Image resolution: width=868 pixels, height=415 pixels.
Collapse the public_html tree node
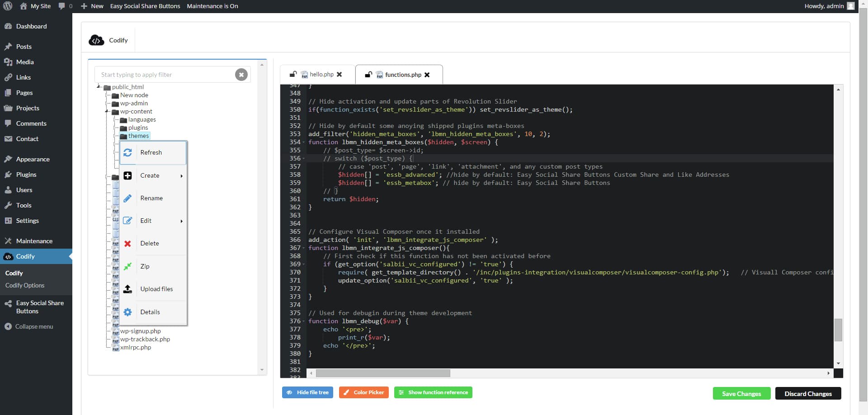tap(99, 86)
